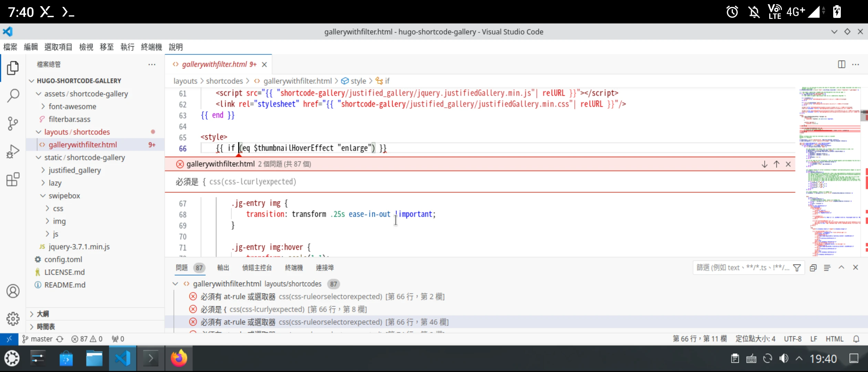The width and height of the screenshot is (868, 372).
Task: Open Source Control view icon
Action: click(13, 123)
